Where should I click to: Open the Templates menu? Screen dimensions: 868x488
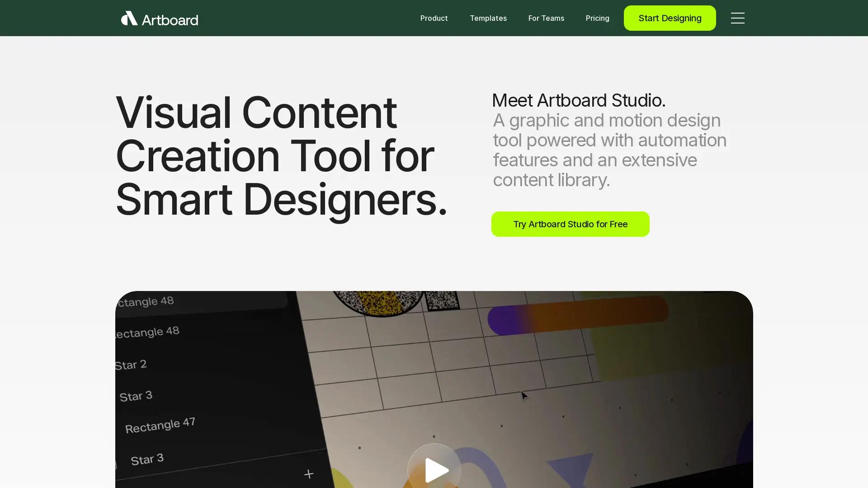(488, 18)
